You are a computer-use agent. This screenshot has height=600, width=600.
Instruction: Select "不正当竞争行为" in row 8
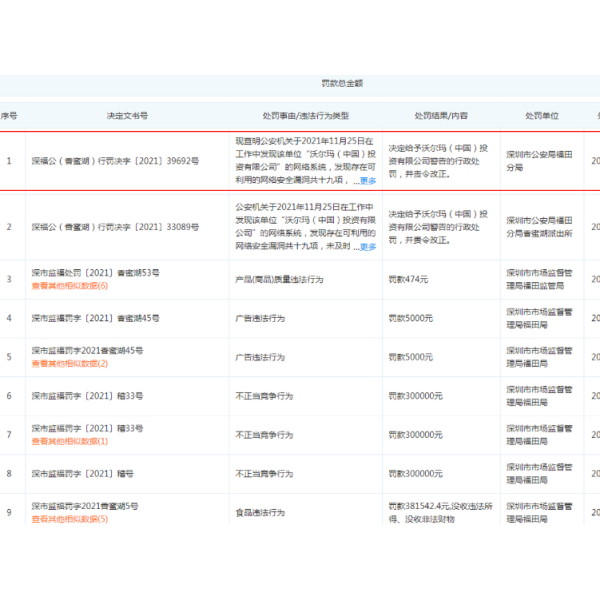[x=264, y=474]
